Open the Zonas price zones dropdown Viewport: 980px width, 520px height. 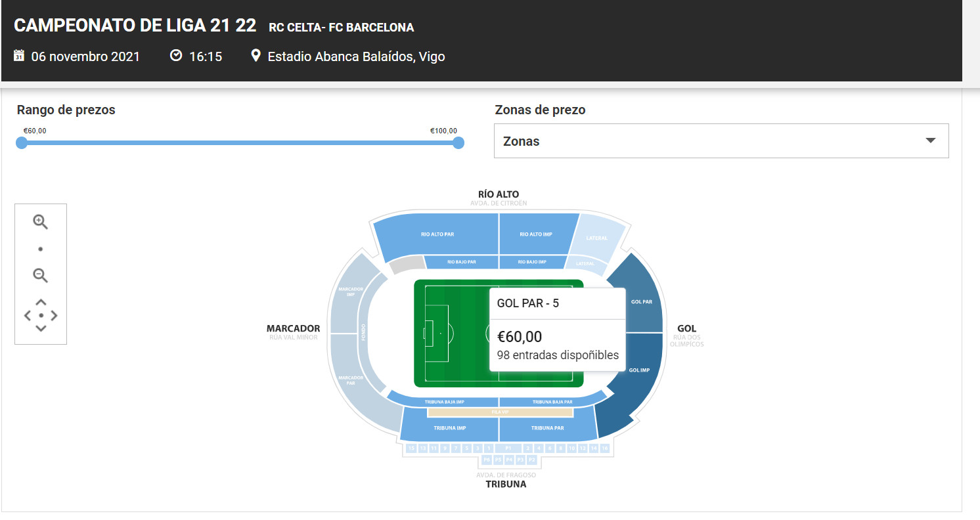click(x=721, y=141)
